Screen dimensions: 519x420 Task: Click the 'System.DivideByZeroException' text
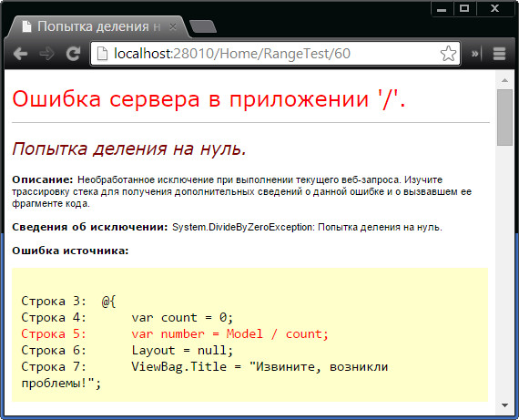[242, 228]
